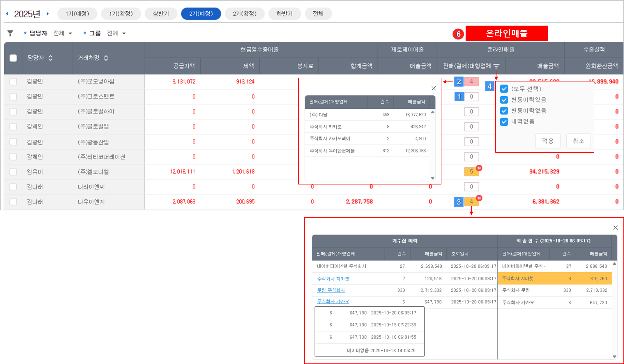Select 하반기 period tab
Image resolution: width=624 pixels, height=364 pixels.
[284, 14]
